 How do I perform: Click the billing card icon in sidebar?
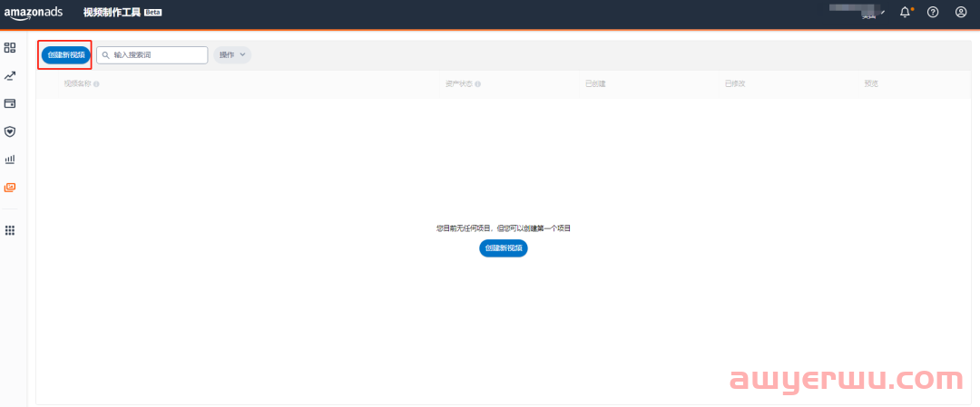pos(10,103)
